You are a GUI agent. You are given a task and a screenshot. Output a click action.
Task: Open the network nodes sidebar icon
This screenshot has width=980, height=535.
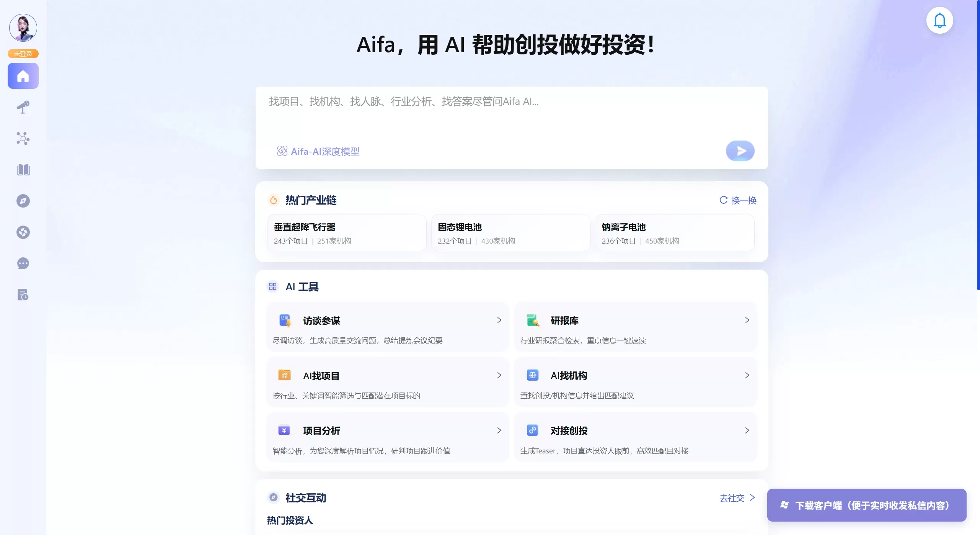(x=23, y=138)
